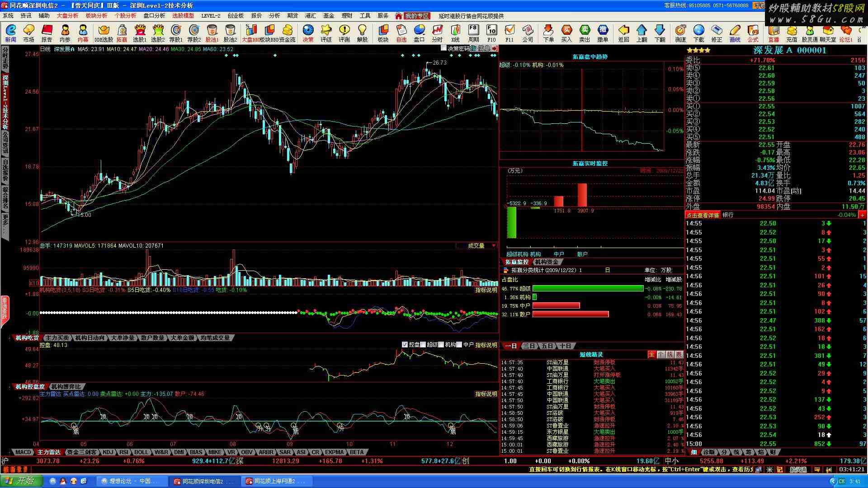Open the 盘口分析 menu

(154, 15)
